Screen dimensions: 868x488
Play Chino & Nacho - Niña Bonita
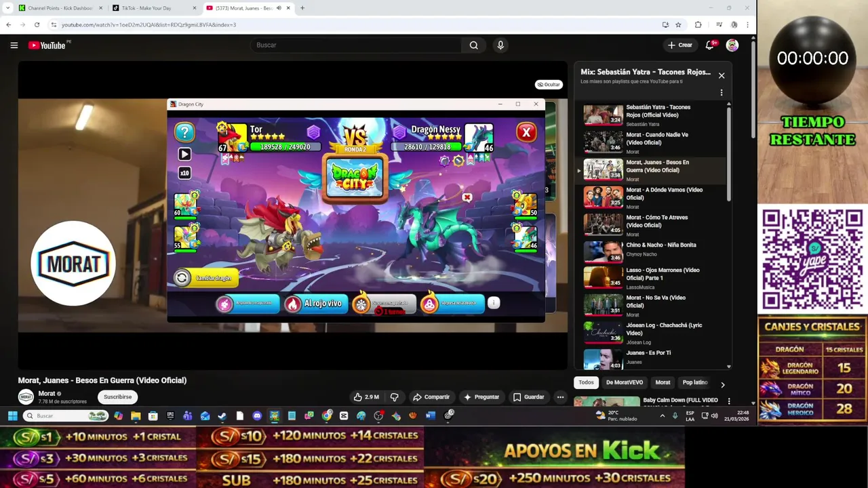coord(651,251)
